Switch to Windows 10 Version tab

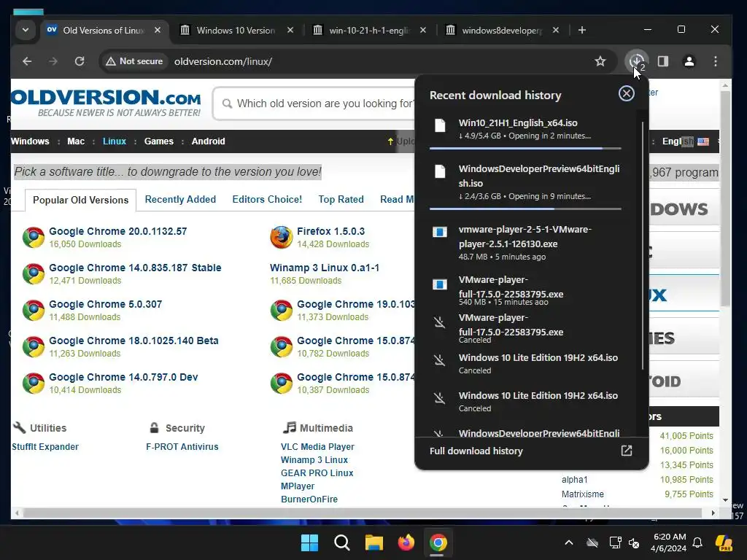[x=236, y=30]
